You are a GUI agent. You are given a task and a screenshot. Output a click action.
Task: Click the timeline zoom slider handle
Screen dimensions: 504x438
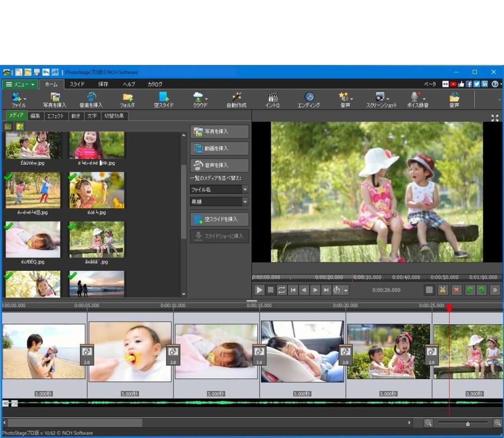click(x=468, y=424)
